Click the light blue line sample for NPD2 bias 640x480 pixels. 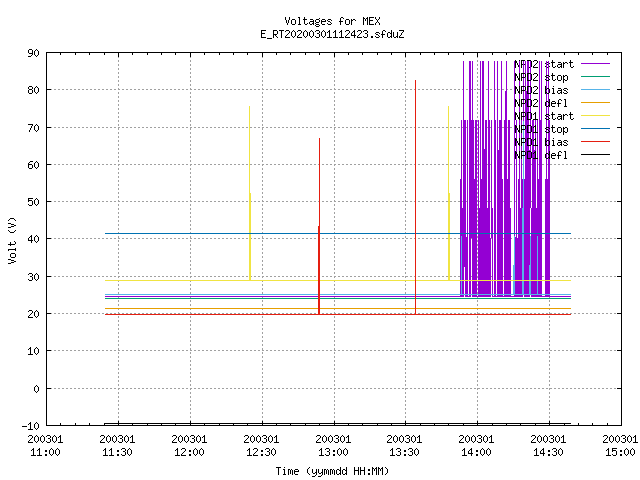[595, 89]
